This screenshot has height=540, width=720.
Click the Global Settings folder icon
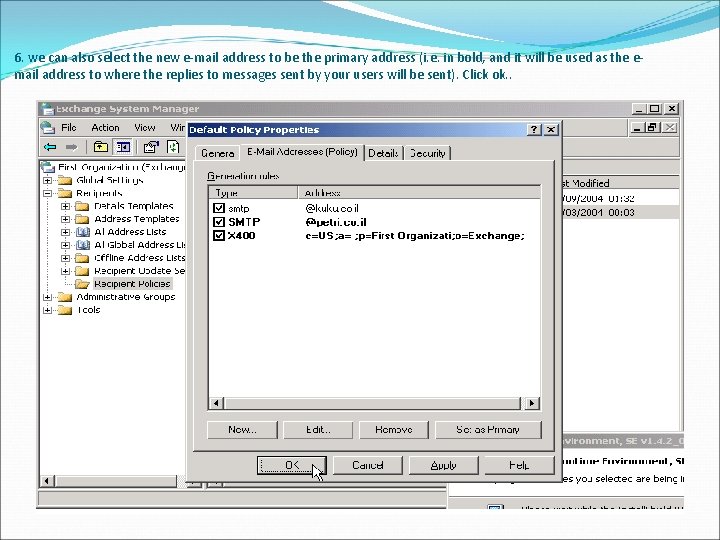click(65, 180)
